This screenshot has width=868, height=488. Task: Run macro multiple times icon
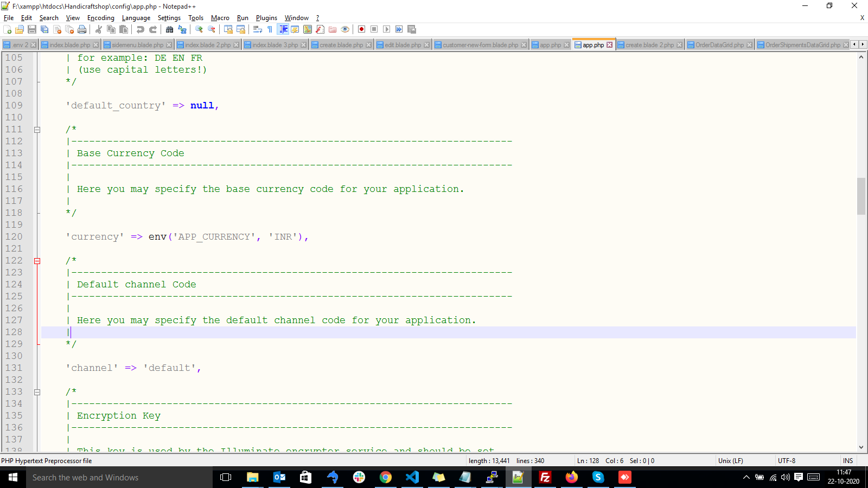(399, 29)
